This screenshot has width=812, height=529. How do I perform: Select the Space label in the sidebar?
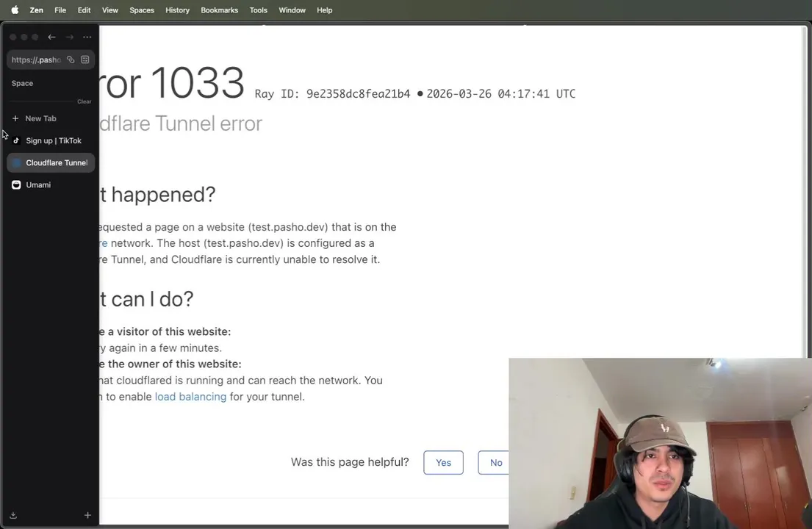[x=22, y=83]
